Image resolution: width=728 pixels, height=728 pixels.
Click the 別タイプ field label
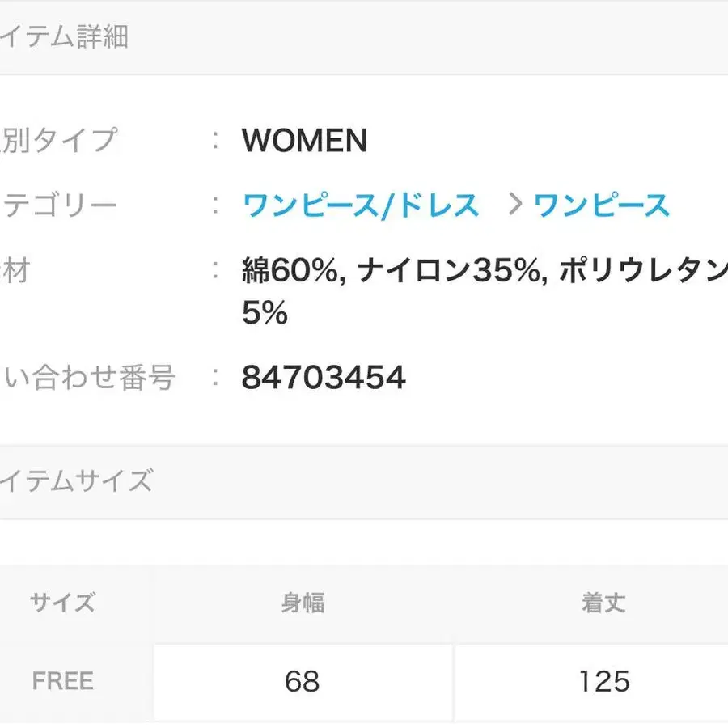[x=59, y=140]
